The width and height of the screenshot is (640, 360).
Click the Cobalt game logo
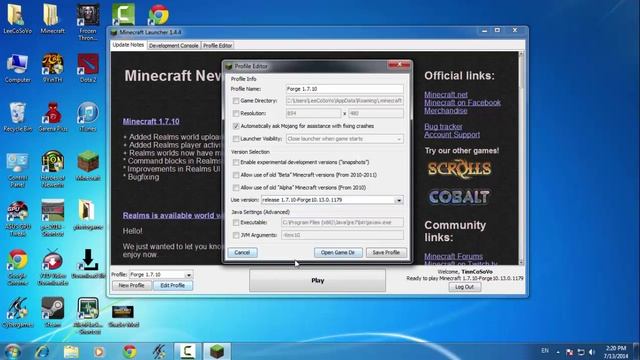pos(459,197)
